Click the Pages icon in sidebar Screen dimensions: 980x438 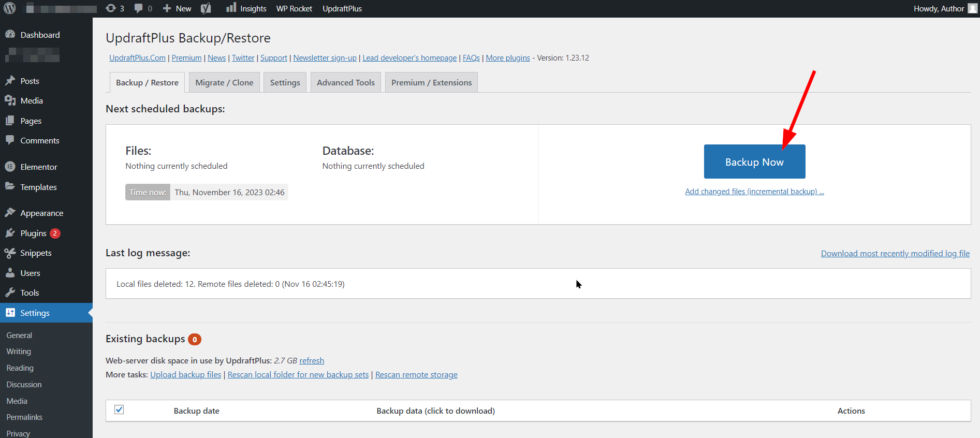[10, 121]
